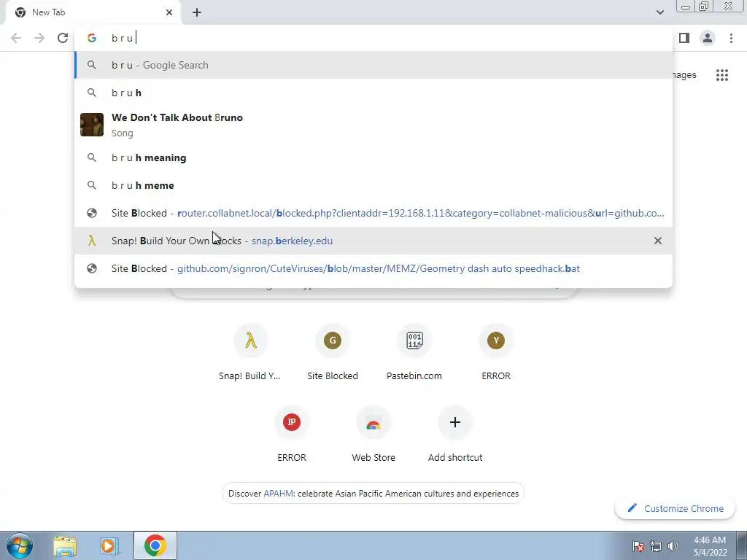This screenshot has width=747, height=560.
Task: Open a new tab with the plus button
Action: (197, 12)
